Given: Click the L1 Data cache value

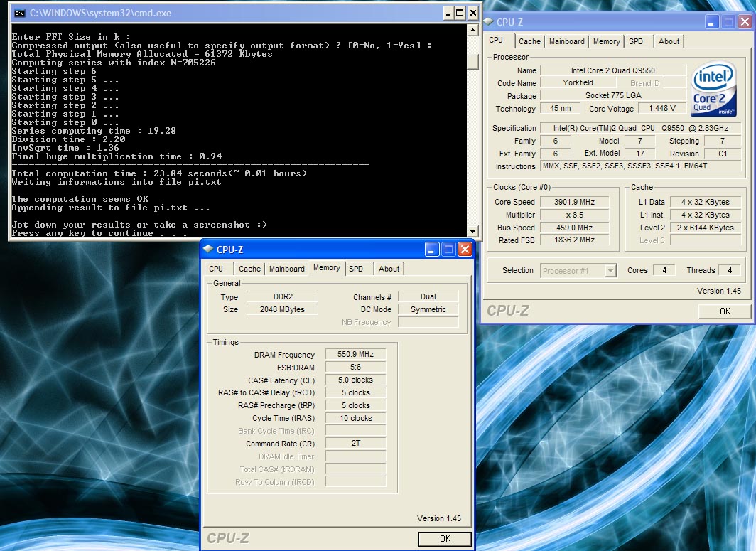Looking at the screenshot, I should click(705, 202).
